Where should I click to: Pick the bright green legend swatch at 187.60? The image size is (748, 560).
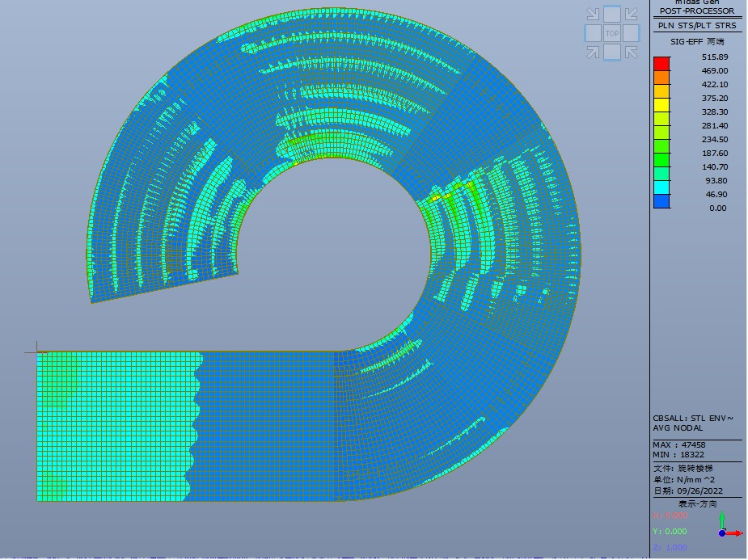coord(661,160)
